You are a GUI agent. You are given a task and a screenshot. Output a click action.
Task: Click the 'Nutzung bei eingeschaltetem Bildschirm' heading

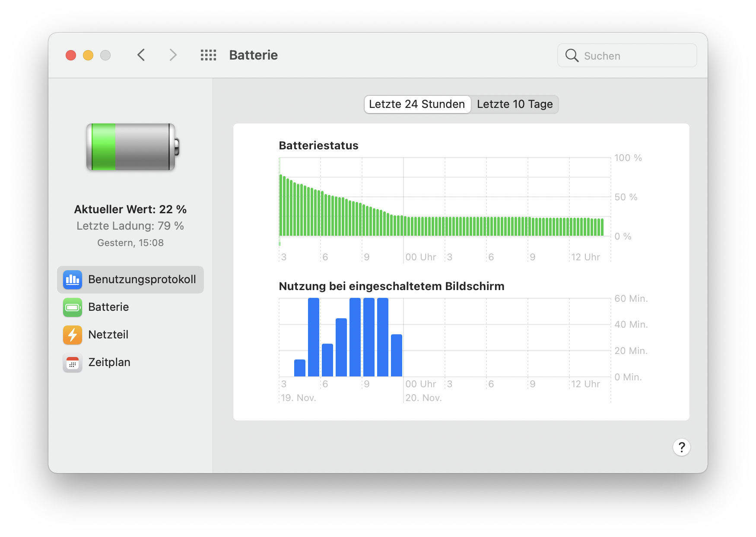tap(391, 286)
